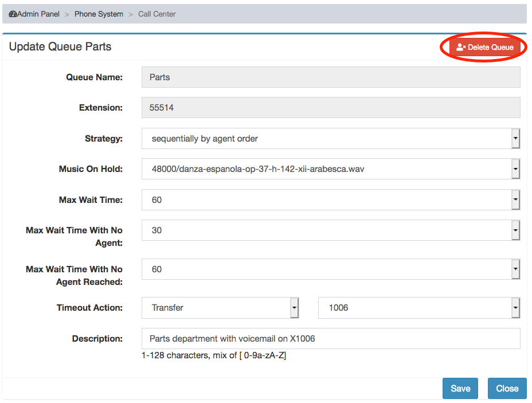This screenshot has width=532, height=403.
Task: Navigate to Phone System breadcrumb
Action: [x=99, y=14]
